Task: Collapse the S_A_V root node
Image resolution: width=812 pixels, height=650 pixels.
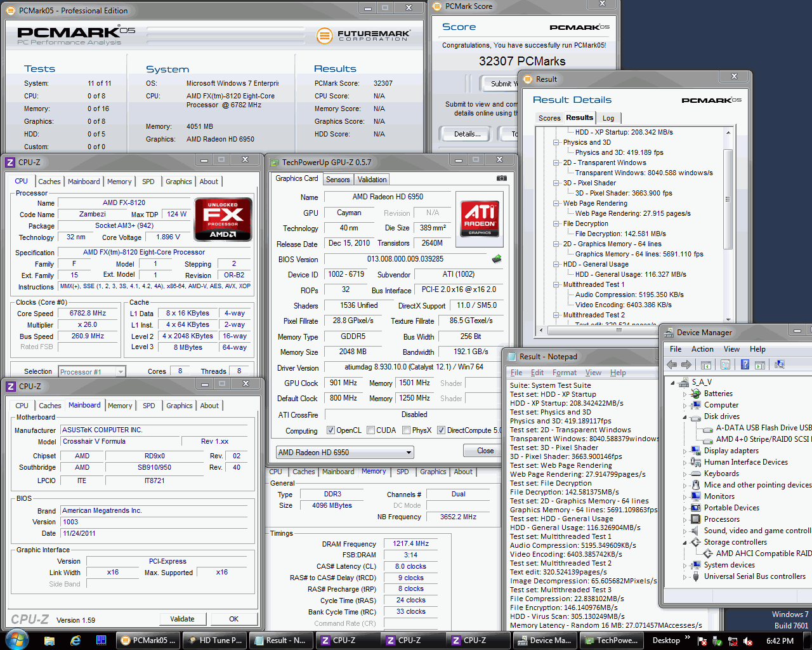Action: pyautogui.click(x=673, y=383)
